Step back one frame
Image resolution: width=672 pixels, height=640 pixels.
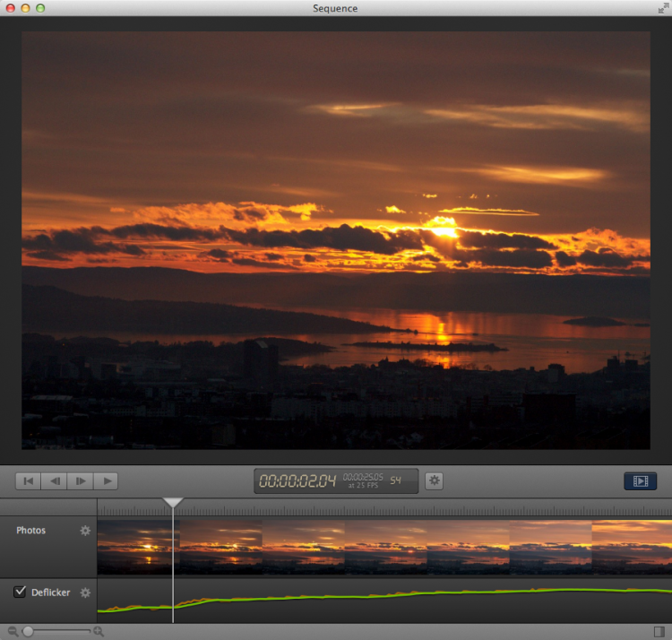coord(55,481)
